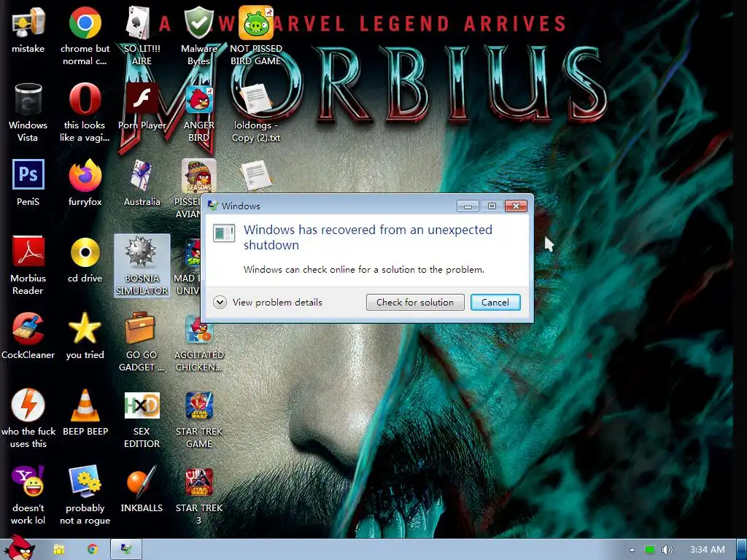
Task: Open the 'Australia' spider solitaire icon
Action: (x=142, y=175)
